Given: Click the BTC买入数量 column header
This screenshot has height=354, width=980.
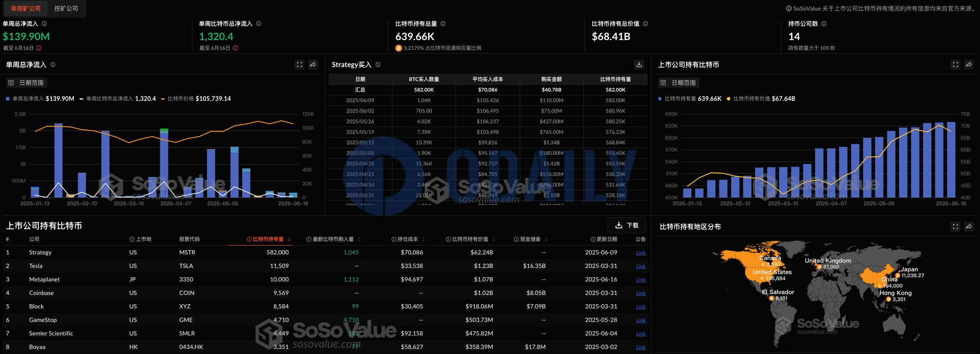Looking at the screenshot, I should pyautogui.click(x=424, y=79).
